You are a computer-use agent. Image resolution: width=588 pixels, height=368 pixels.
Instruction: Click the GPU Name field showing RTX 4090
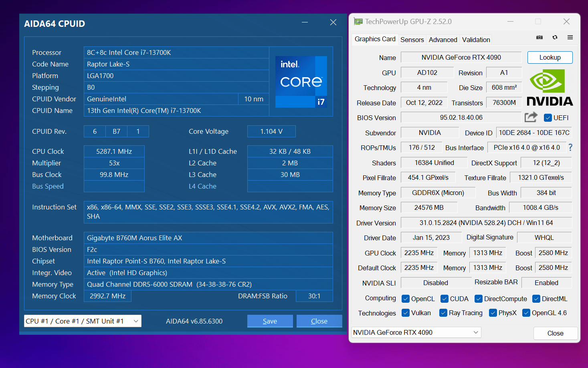pyautogui.click(x=461, y=57)
